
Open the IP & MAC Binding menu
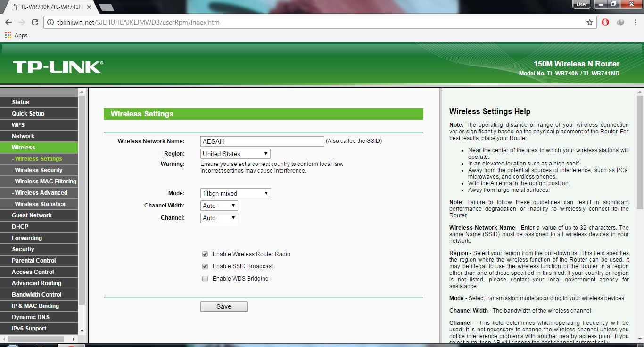point(39,306)
